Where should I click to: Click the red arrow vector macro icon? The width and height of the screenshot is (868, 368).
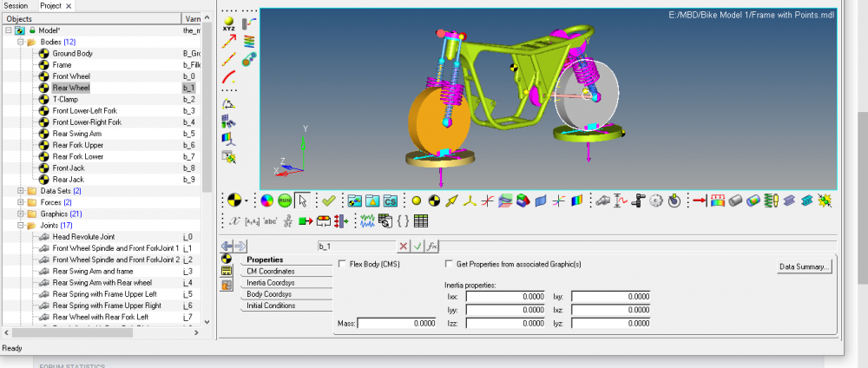click(x=228, y=41)
